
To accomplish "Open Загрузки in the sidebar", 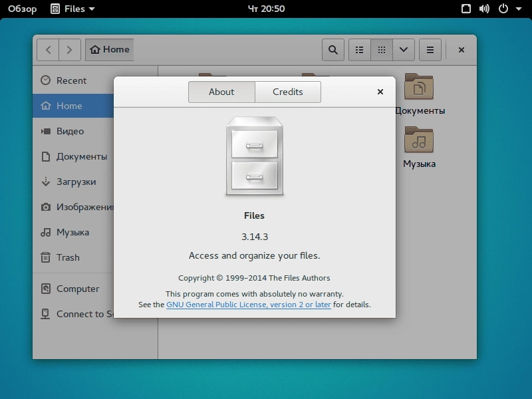I will pyautogui.click(x=73, y=182).
